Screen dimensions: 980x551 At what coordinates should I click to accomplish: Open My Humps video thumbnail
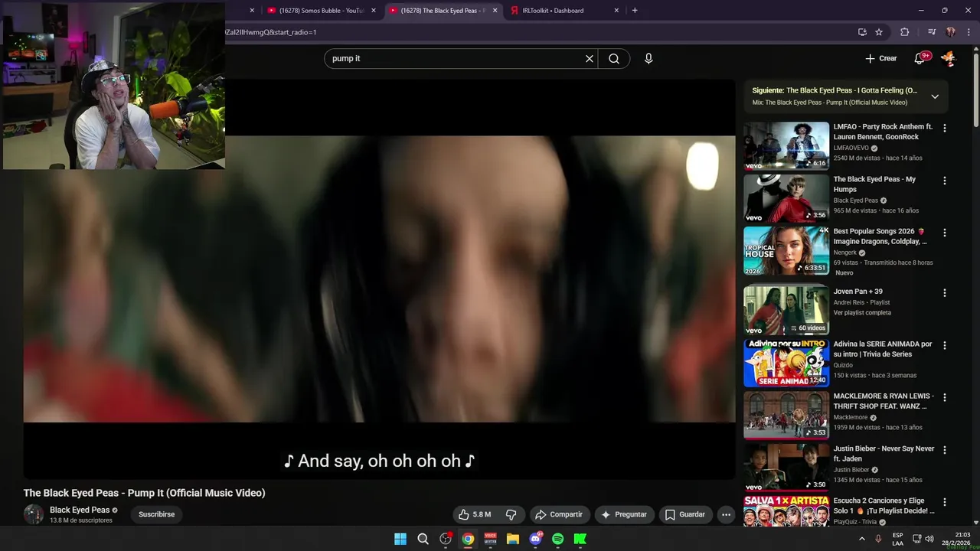tap(786, 198)
